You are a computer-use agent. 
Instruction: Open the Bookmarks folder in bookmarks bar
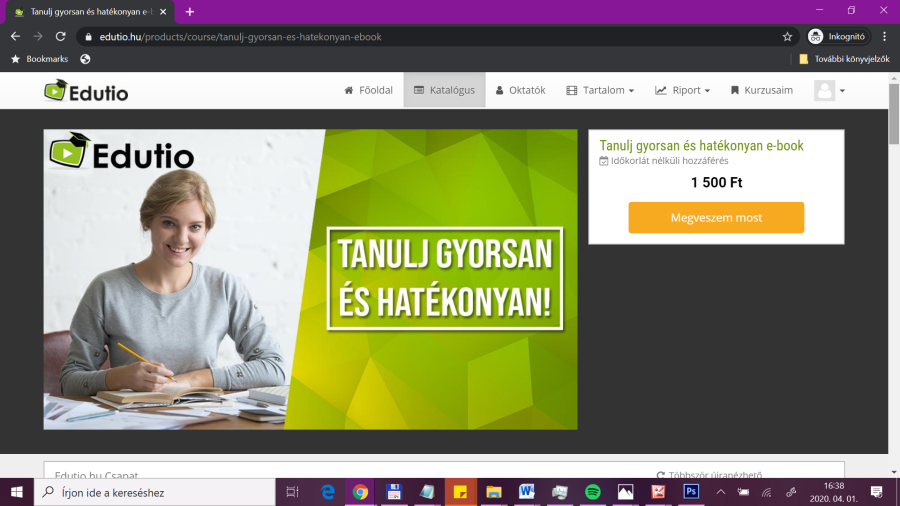[40, 59]
